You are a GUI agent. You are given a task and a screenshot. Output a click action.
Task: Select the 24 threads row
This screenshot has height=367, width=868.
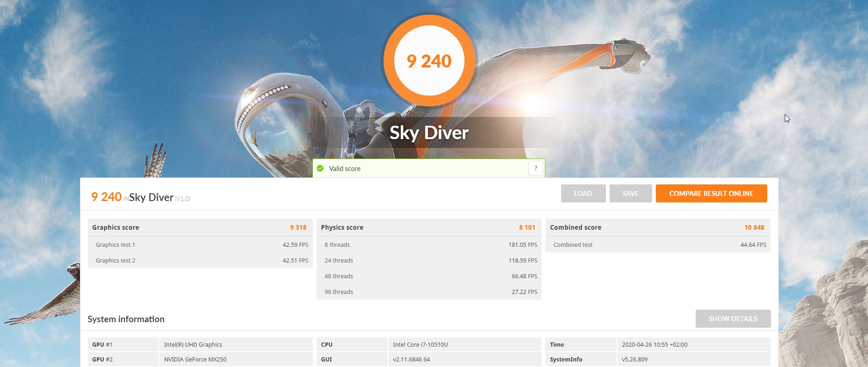[x=429, y=260]
